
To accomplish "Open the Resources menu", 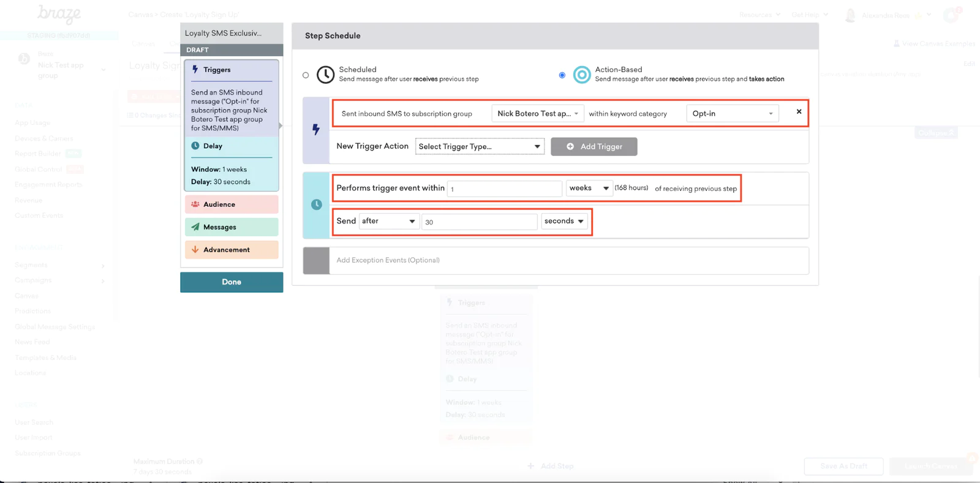I will tap(759, 15).
